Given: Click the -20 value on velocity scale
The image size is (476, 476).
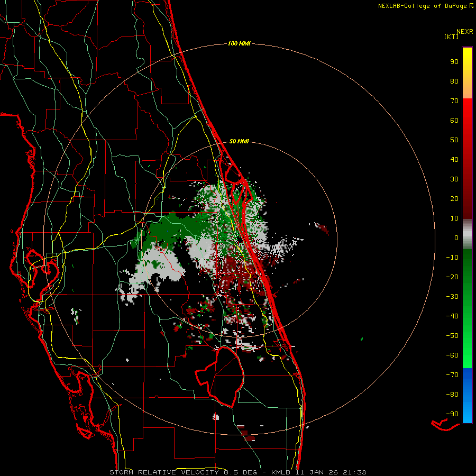Looking at the screenshot, I should tap(452, 277).
